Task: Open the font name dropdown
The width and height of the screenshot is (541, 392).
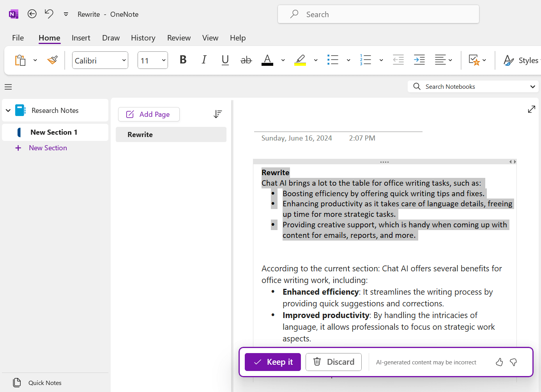Action: (123, 60)
